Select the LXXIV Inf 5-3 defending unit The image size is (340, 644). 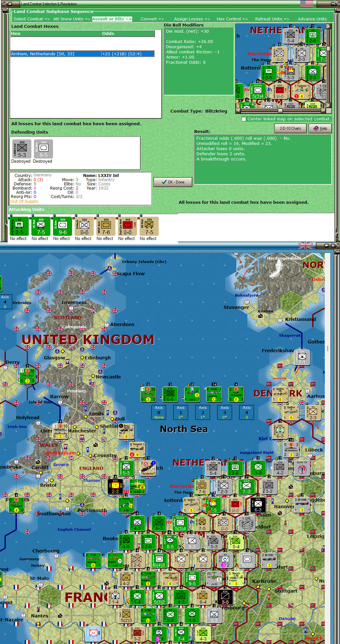point(22,149)
